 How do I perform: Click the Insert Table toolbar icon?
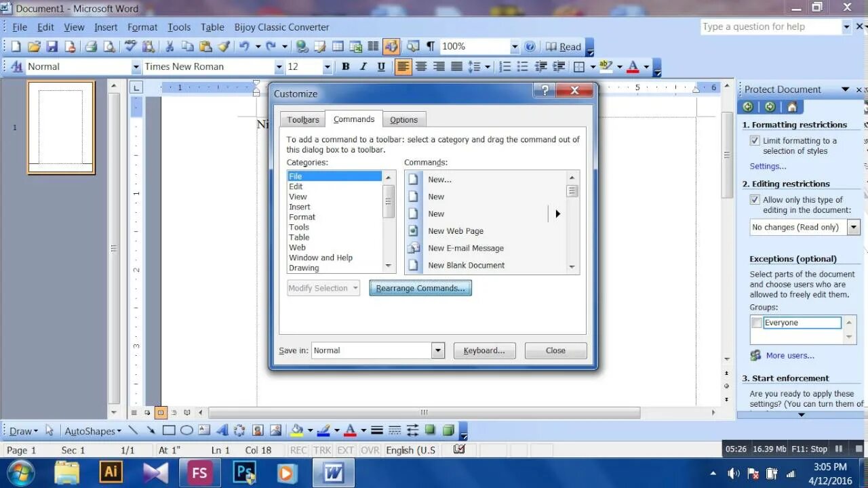click(337, 47)
